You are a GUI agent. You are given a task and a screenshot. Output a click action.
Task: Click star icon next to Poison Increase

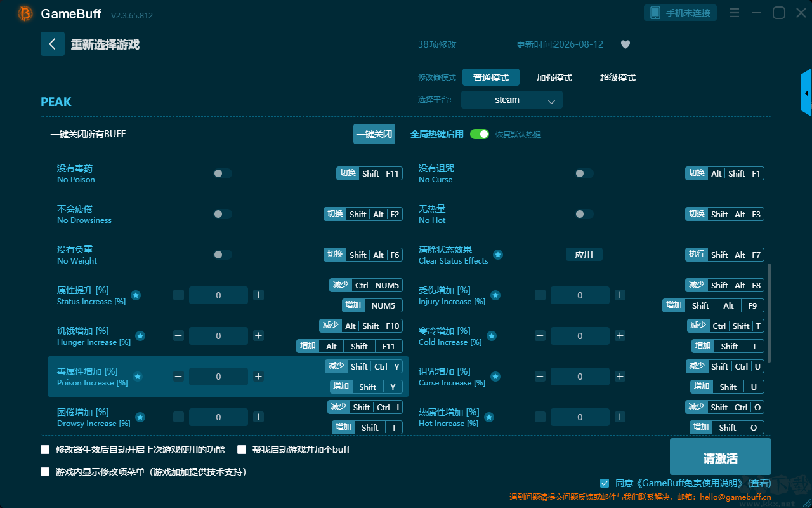138,377
